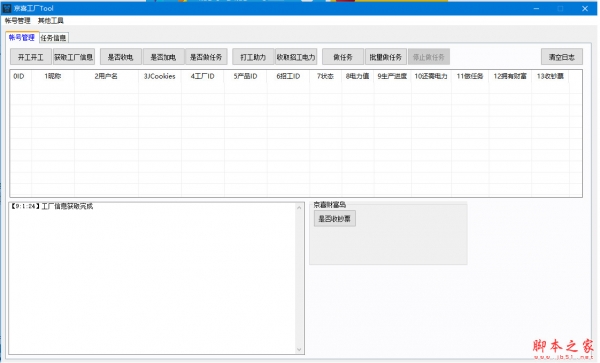Click the 做任务 button
This screenshot has width=600, height=363.
pyautogui.click(x=343, y=57)
